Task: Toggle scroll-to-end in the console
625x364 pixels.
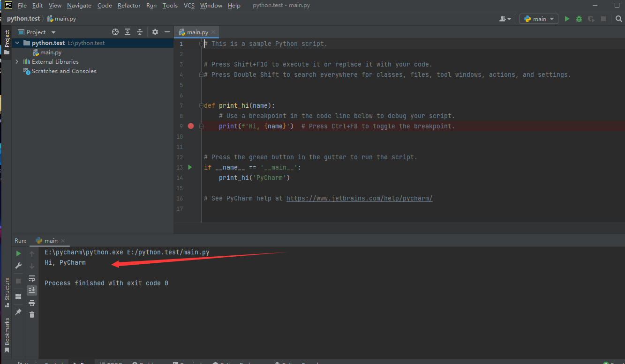Action: 31,290
